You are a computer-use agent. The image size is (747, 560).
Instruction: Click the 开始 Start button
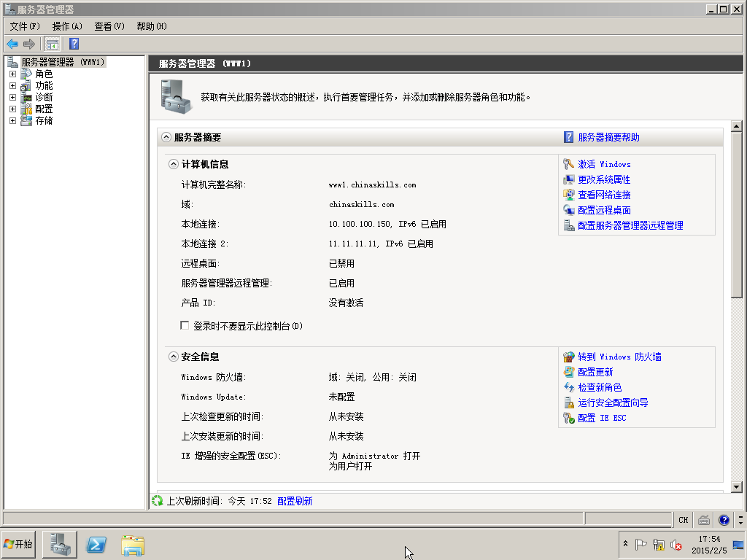(x=18, y=544)
